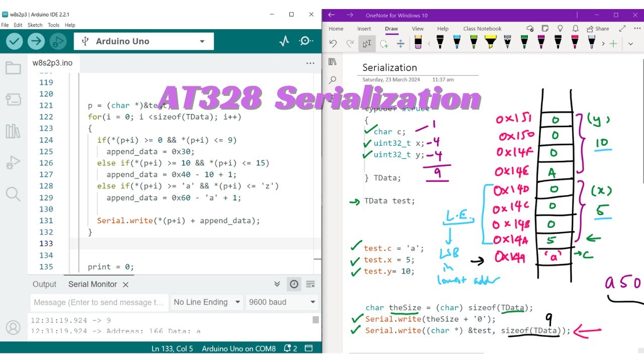This screenshot has height=362, width=644.
Task: Select the lime green pen
Action: tap(473, 42)
